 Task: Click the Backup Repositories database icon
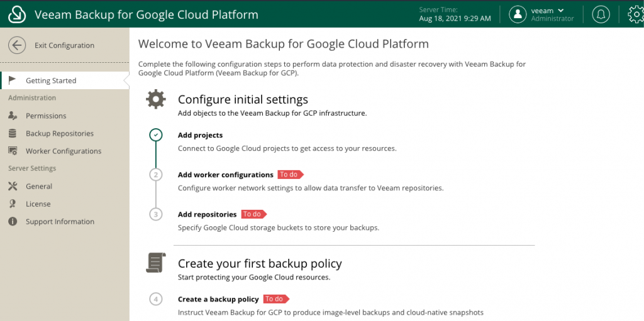click(13, 133)
